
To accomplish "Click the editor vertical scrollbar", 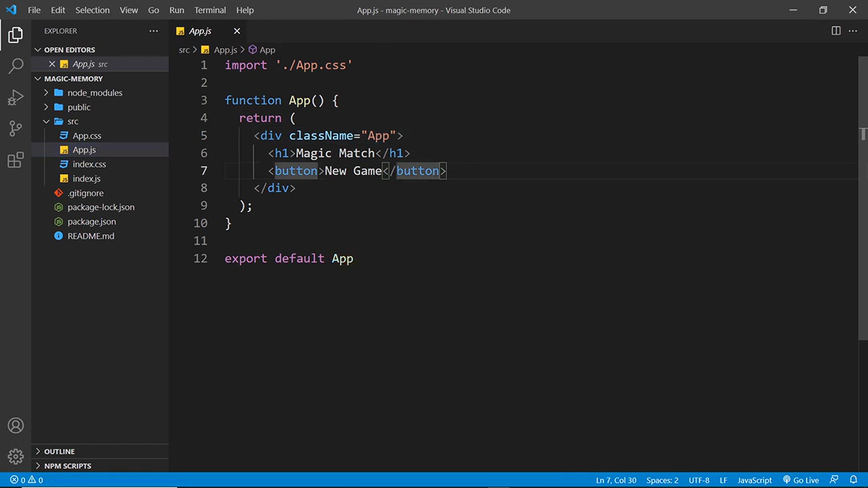I will click(863, 199).
